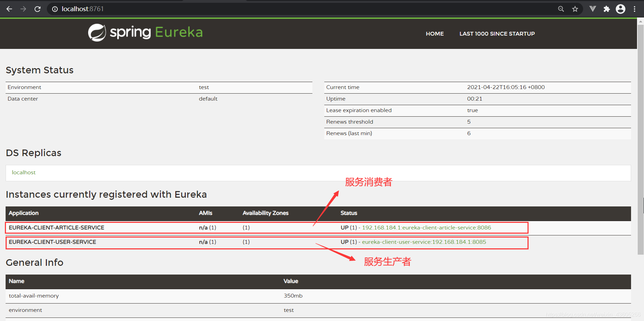The image size is (644, 321).
Task: Click the Name column header in General Info
Action: [16, 281]
